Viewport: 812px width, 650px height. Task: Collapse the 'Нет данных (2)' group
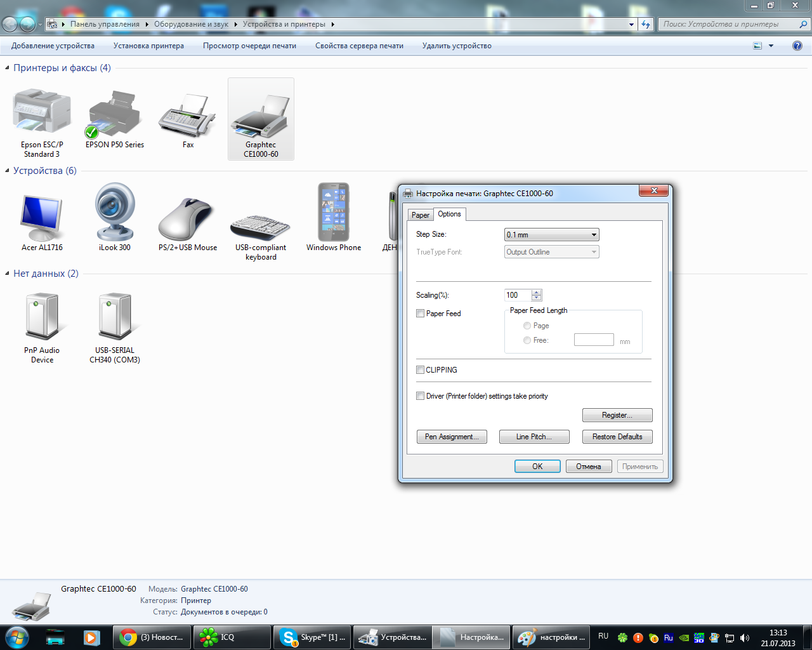click(x=8, y=274)
